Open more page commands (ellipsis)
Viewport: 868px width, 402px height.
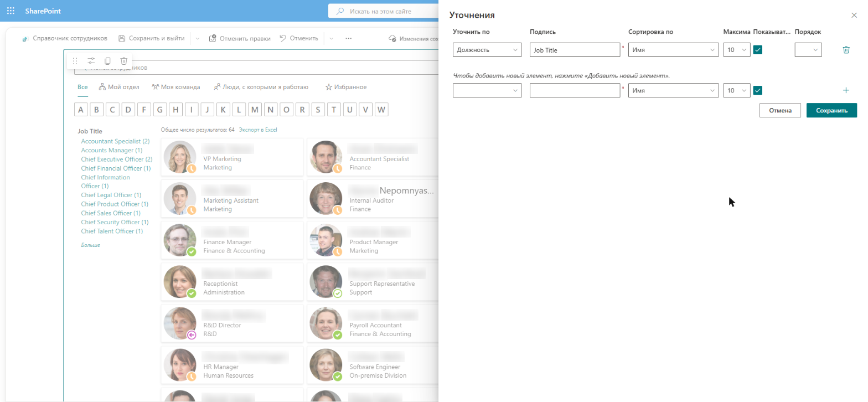tap(348, 38)
